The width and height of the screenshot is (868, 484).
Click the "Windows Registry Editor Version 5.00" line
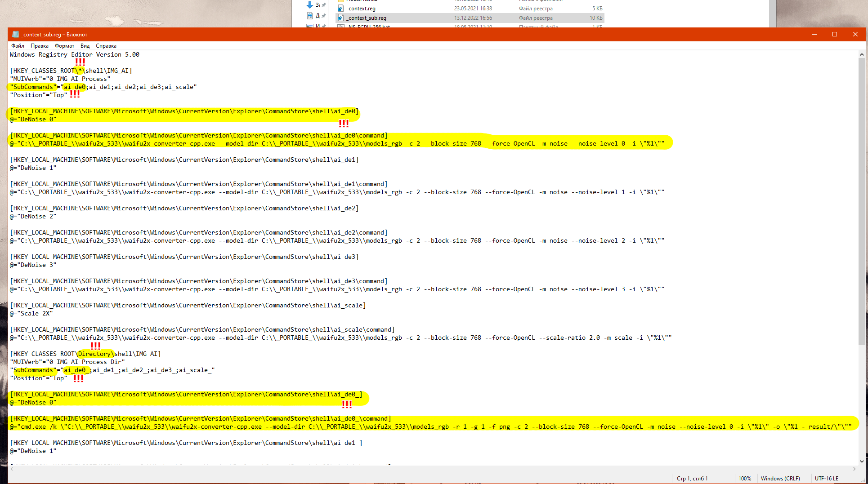click(x=75, y=55)
